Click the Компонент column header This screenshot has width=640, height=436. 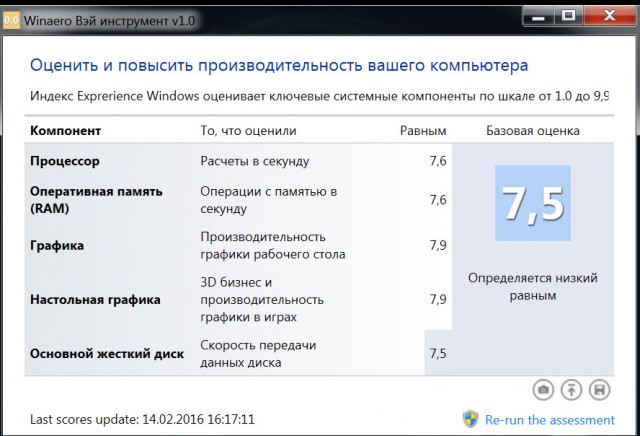click(65, 131)
